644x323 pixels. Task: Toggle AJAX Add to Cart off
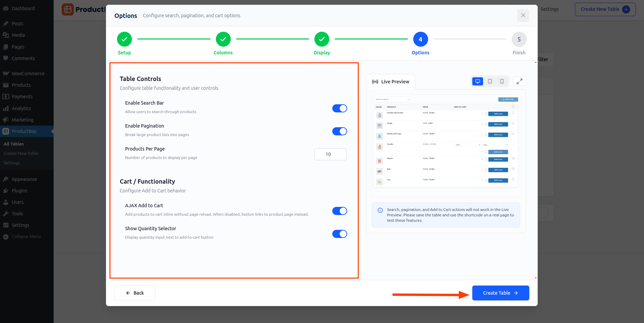[x=339, y=211]
